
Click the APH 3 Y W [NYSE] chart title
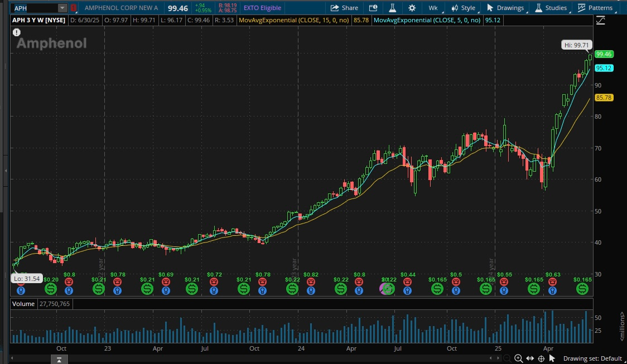point(39,20)
